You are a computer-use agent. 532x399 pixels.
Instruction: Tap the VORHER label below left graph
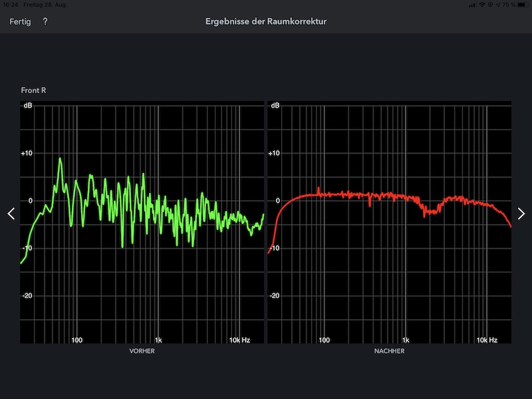pyautogui.click(x=142, y=350)
